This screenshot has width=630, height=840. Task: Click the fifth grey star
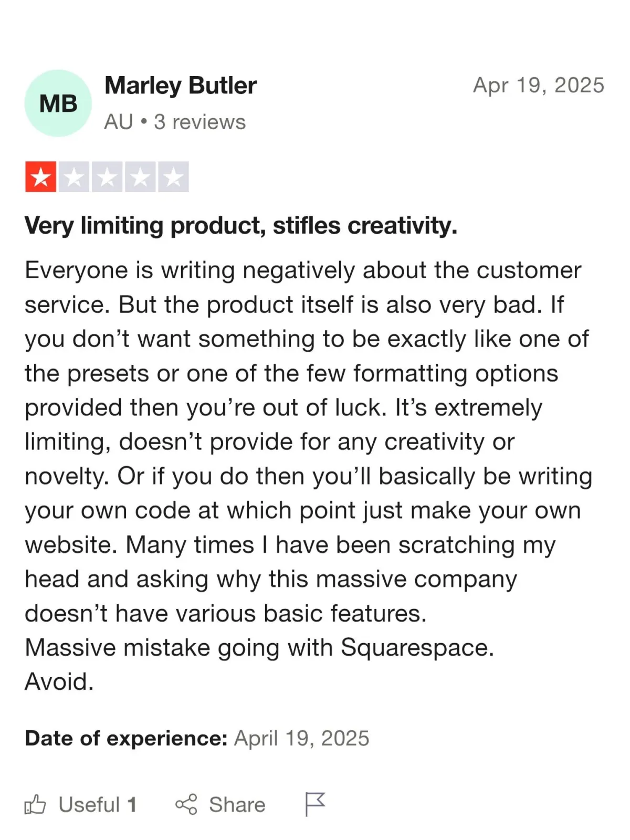[x=173, y=177]
